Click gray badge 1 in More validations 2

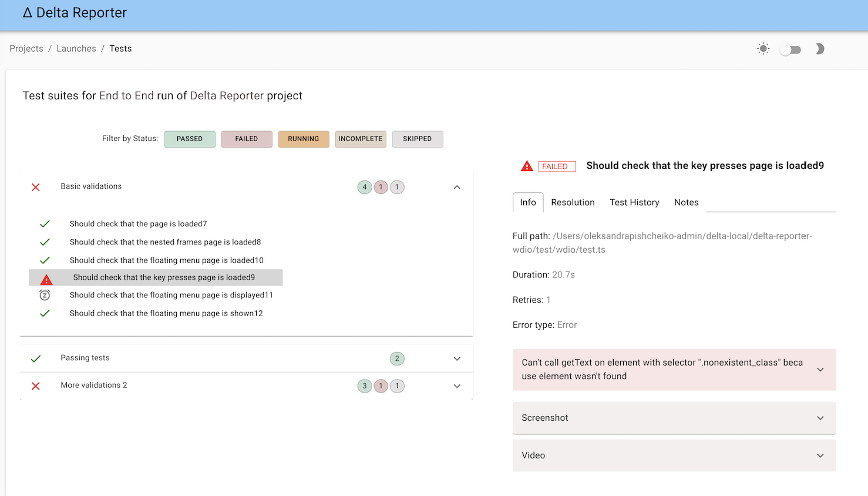[x=398, y=386]
